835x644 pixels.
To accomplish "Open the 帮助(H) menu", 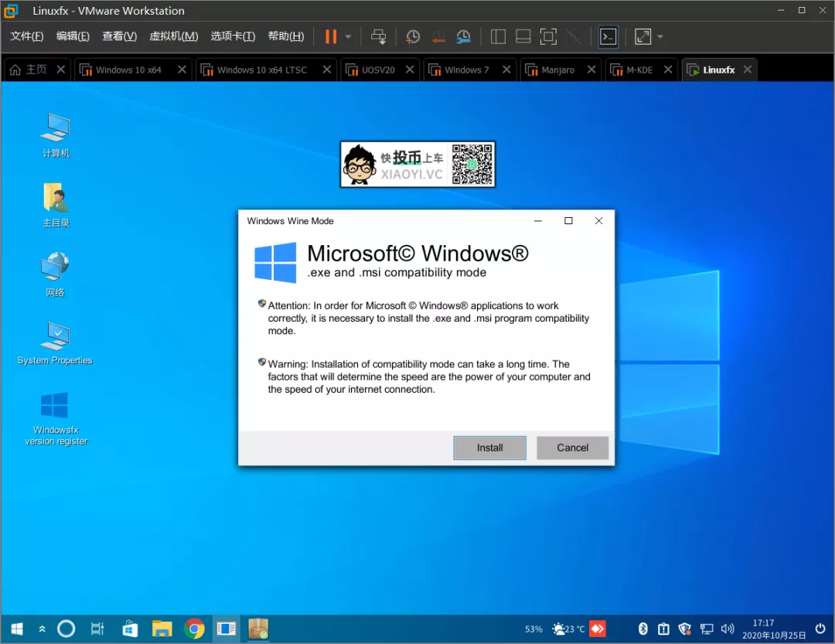I will coord(286,36).
